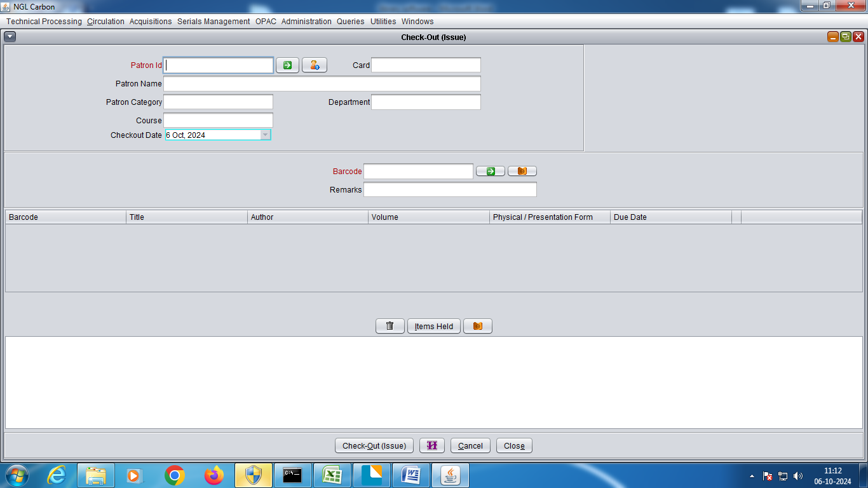
Task: Focus the Patron Id input field
Action: [219, 65]
